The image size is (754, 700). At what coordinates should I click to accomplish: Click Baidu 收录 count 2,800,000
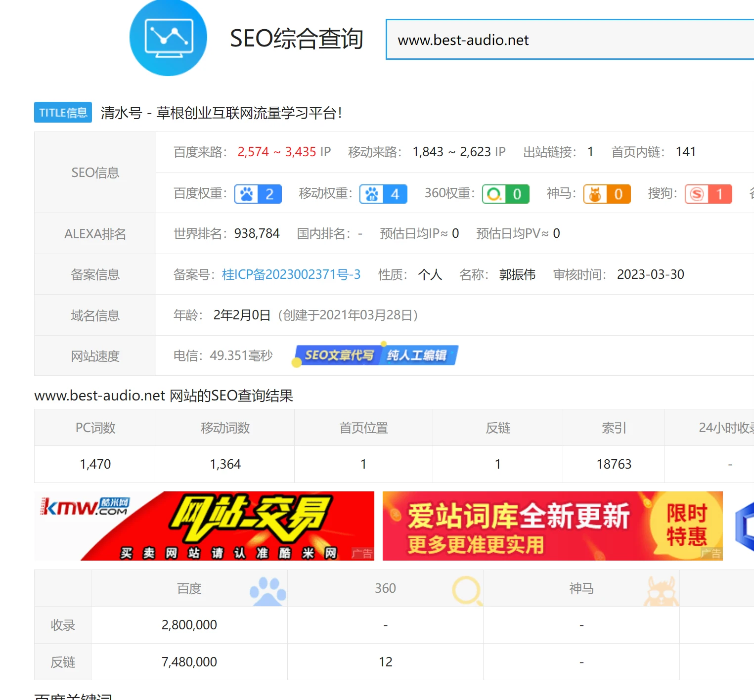[189, 625]
